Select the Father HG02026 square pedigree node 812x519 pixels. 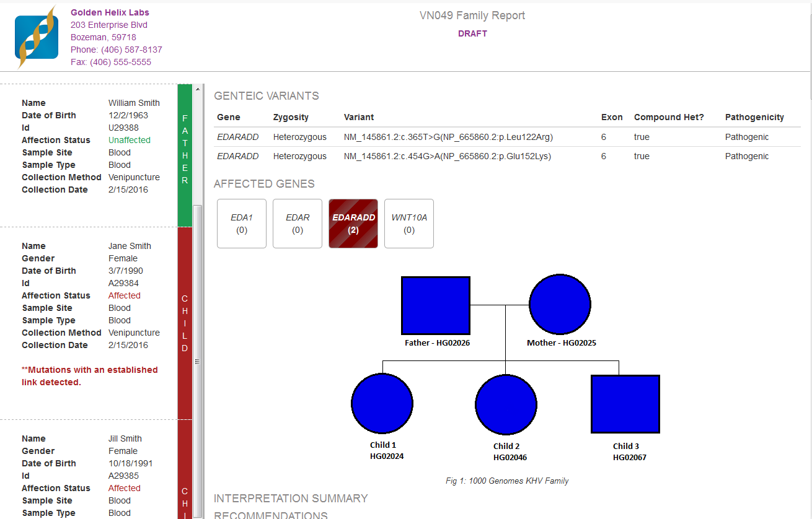click(435, 305)
